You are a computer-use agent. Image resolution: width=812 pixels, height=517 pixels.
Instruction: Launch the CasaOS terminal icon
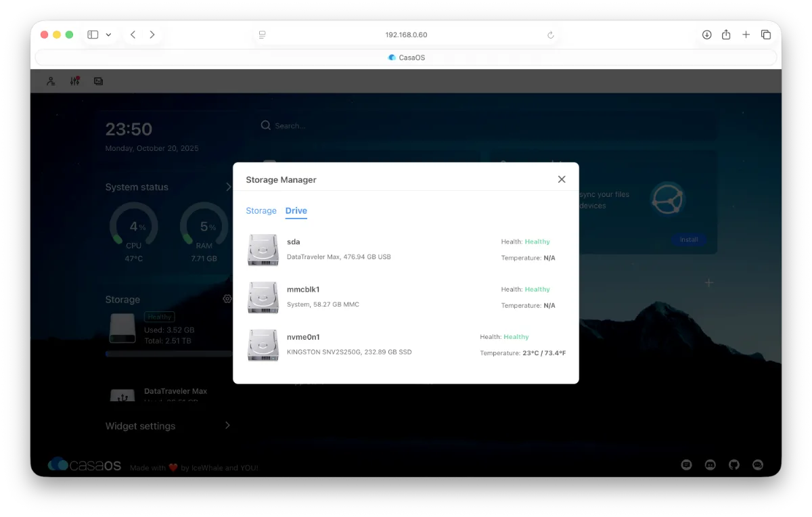(x=98, y=81)
